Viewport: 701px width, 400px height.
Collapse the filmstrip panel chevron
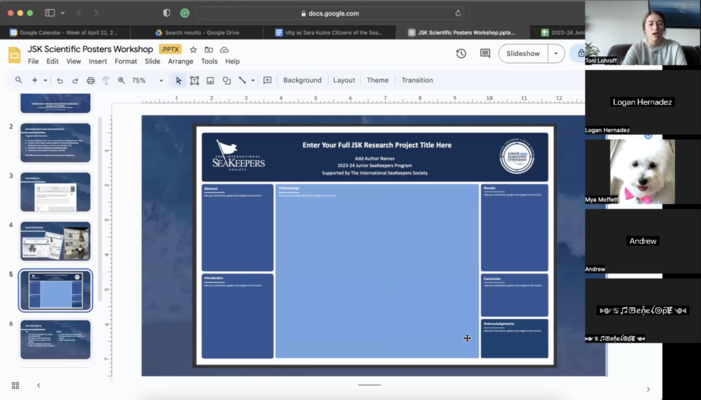click(x=38, y=385)
